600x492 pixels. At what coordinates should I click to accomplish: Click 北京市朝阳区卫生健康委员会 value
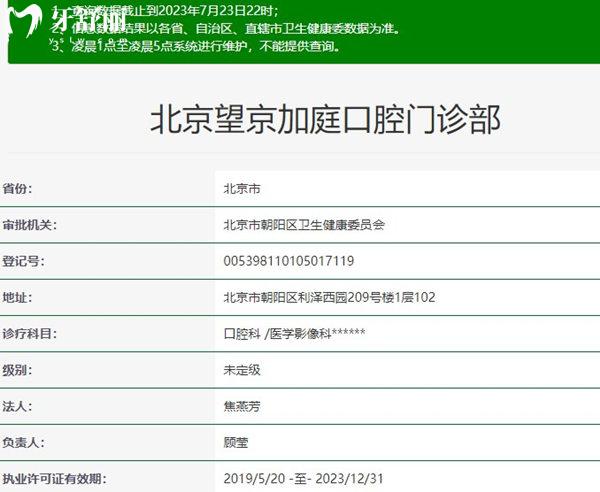pyautogui.click(x=304, y=225)
